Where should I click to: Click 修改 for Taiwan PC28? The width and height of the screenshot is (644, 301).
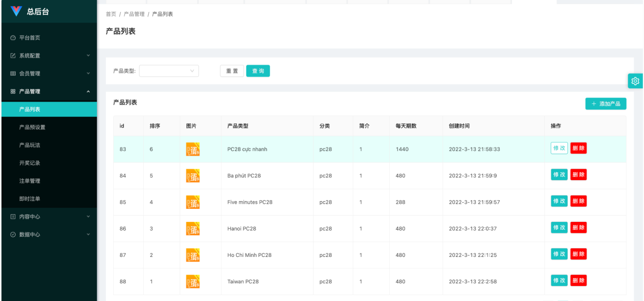point(559,281)
